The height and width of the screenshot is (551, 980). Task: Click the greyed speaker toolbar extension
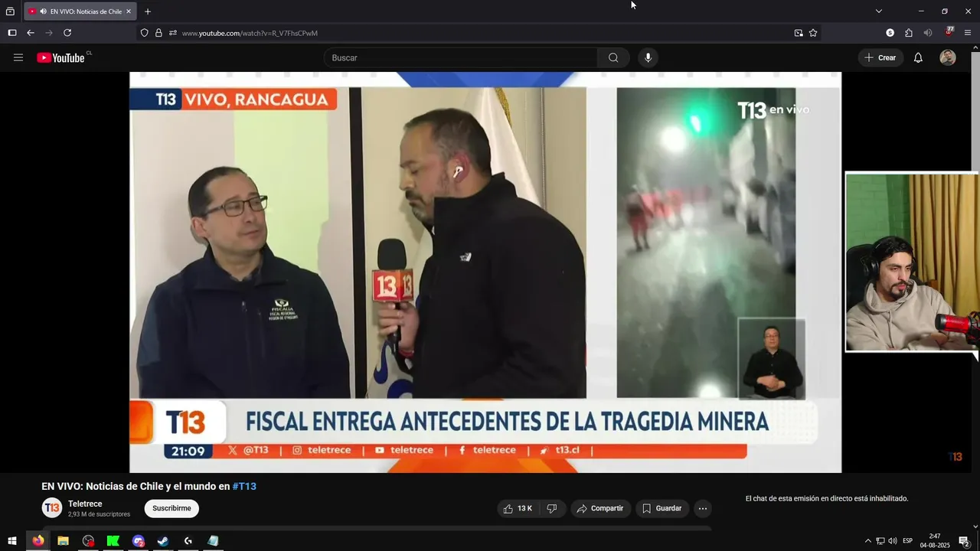point(928,33)
